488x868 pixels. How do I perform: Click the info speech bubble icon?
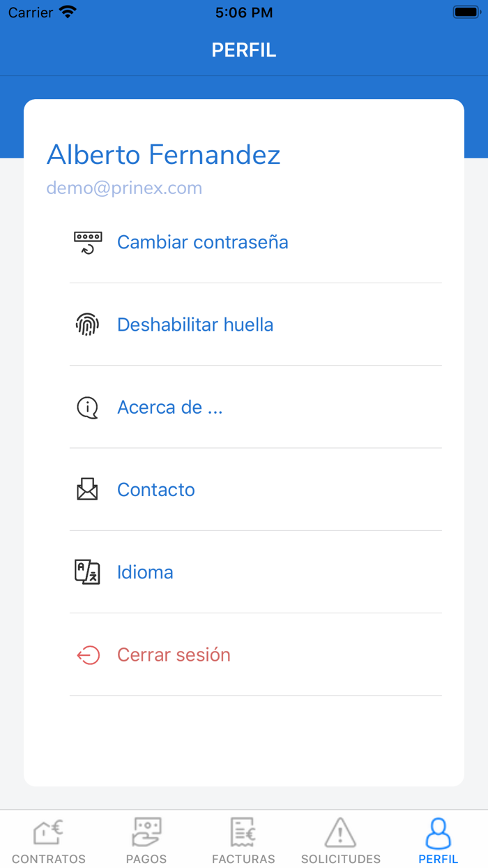(x=88, y=407)
